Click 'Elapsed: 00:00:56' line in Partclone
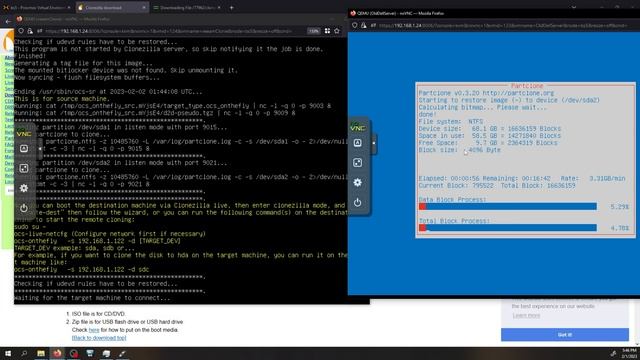Viewport: 640px width, 360px height. click(522, 178)
